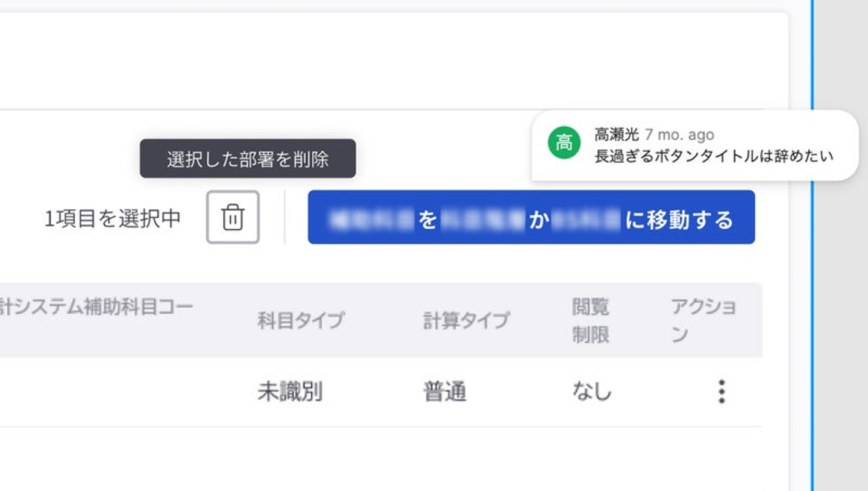
Task: Open the three-dot action menu in the row
Action: click(722, 392)
